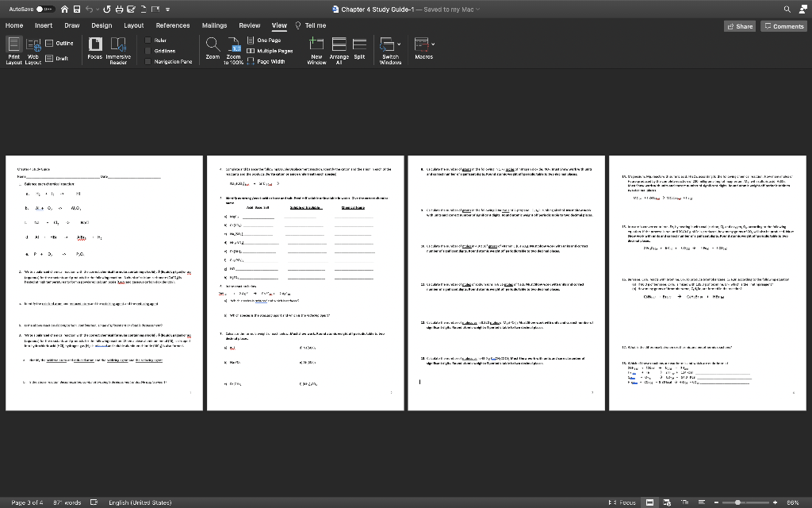Switch to the Insert ribbon tab

44,25
